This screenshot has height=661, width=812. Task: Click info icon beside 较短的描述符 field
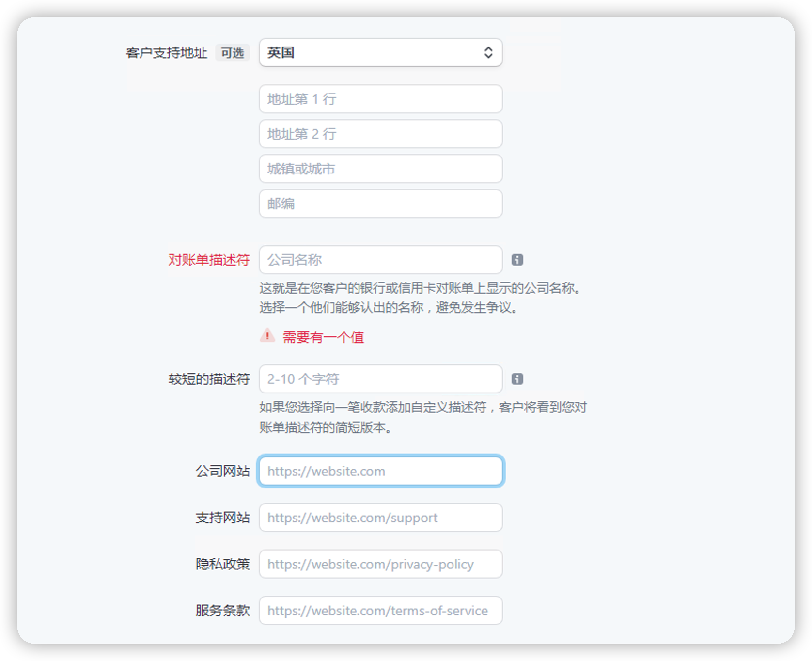[x=517, y=379]
